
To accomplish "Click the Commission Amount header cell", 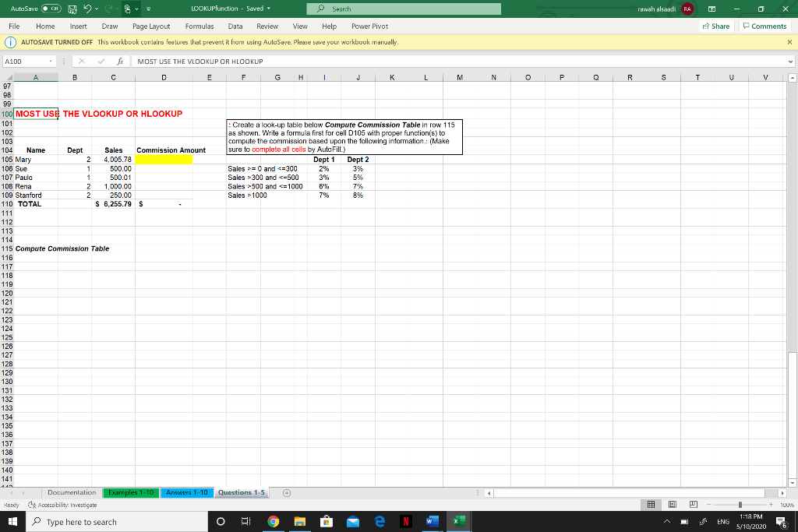I will (x=171, y=150).
